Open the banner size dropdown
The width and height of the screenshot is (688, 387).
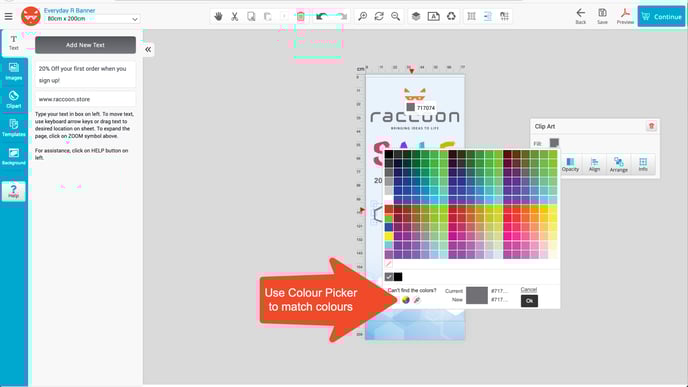coord(91,19)
